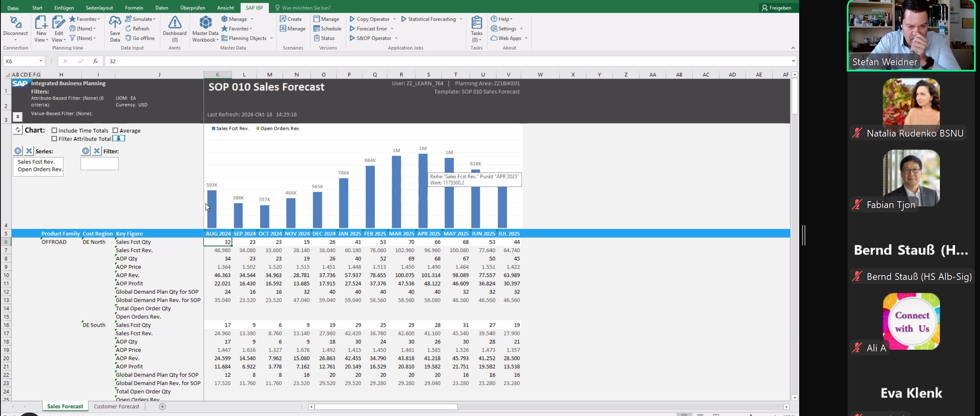Select Sales Fcst Rev. in Series list

tap(36, 162)
